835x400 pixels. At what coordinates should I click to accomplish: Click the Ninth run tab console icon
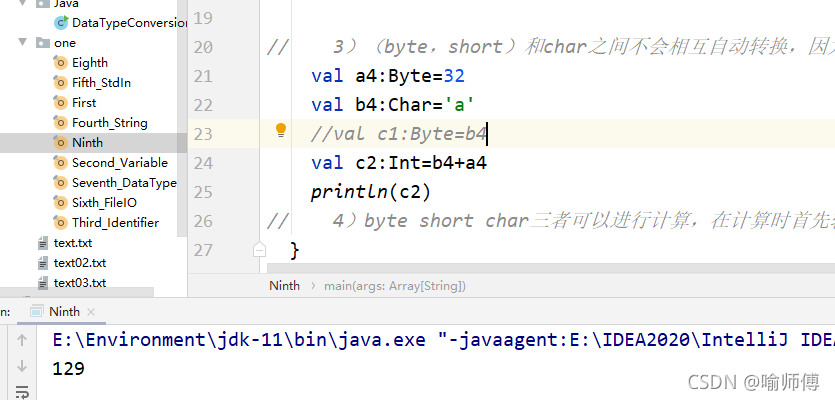[x=37, y=312]
